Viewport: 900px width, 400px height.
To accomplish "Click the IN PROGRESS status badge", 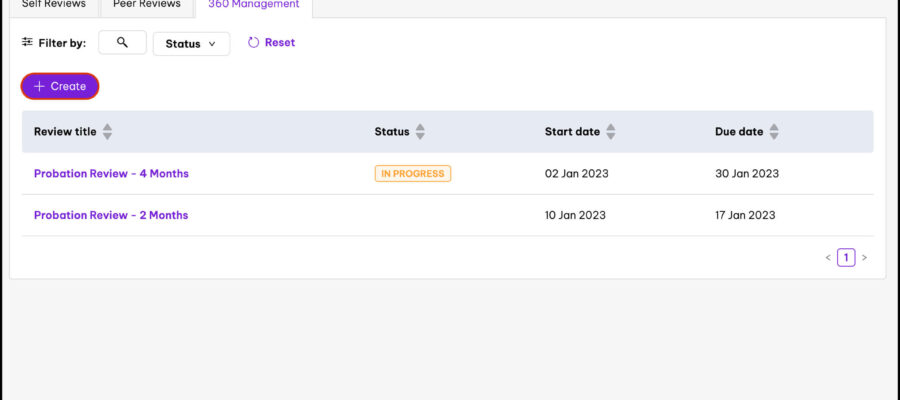I will point(413,173).
